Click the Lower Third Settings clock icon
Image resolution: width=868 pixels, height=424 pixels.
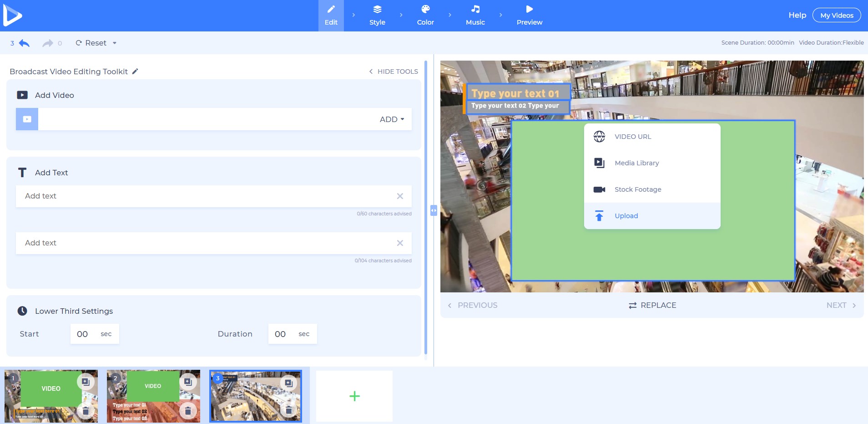coord(22,311)
